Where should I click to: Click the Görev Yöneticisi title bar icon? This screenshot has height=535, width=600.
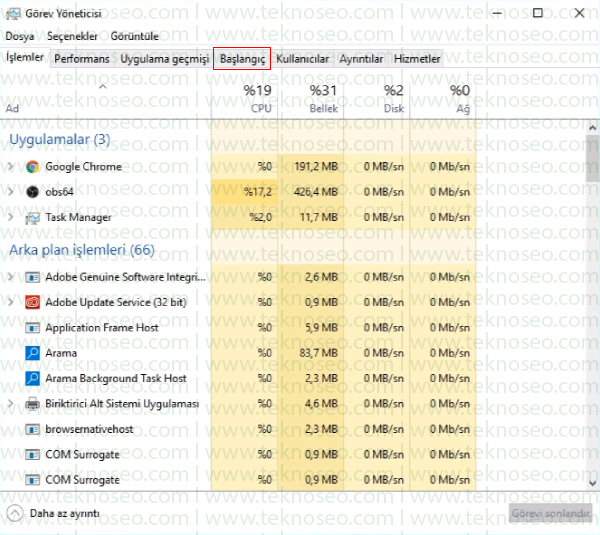[13, 14]
